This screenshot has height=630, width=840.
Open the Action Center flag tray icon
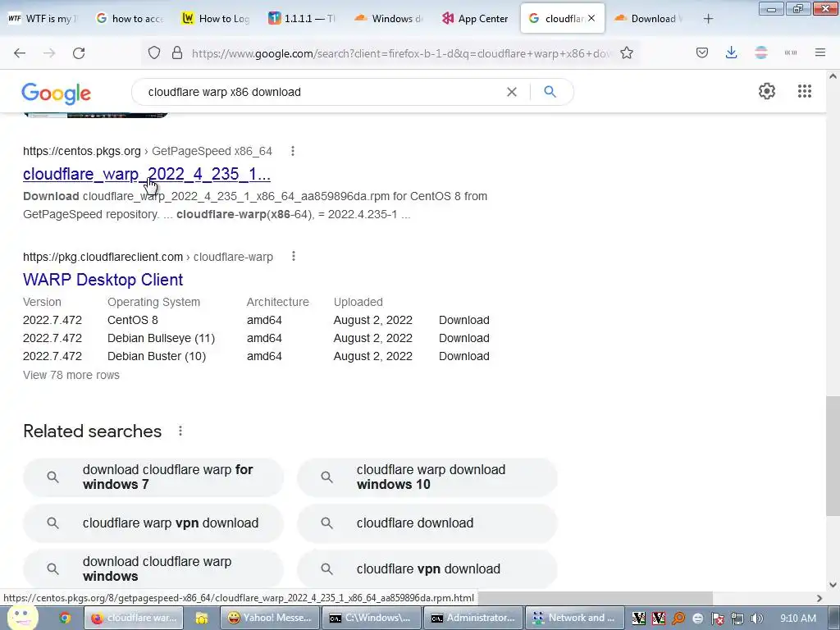coord(717,619)
